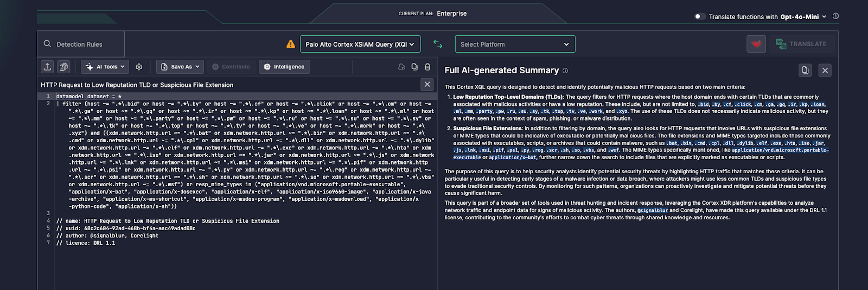
Task: Click the Contribute button
Action: (231, 67)
